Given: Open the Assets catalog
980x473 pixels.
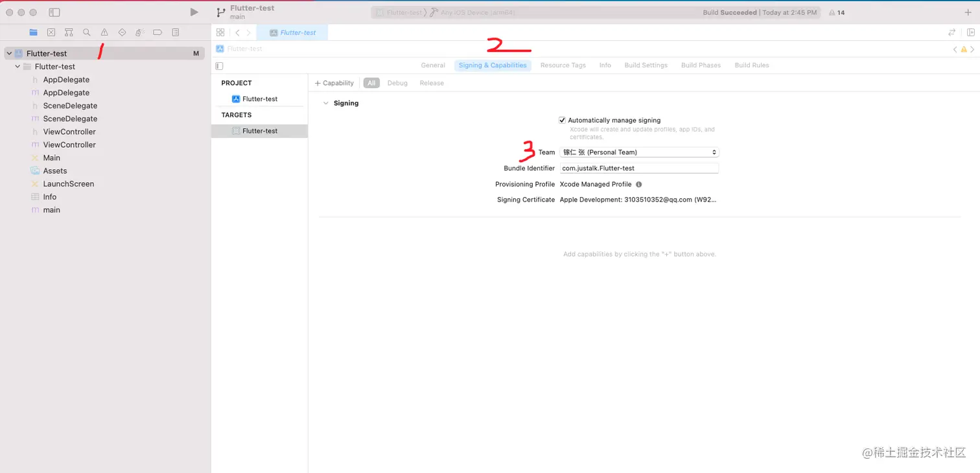Looking at the screenshot, I should tap(55, 171).
